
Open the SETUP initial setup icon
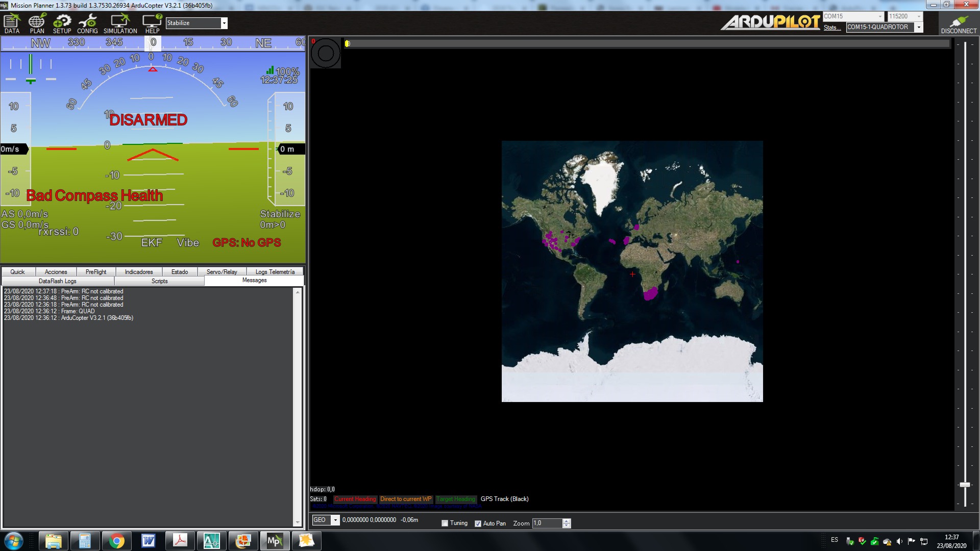(x=62, y=23)
